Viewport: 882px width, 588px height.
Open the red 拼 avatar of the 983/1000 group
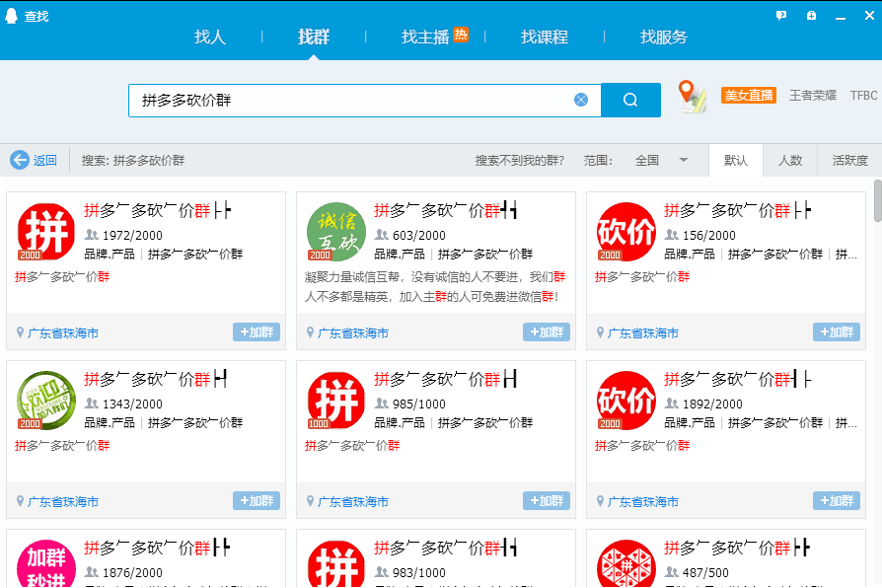coord(336,563)
